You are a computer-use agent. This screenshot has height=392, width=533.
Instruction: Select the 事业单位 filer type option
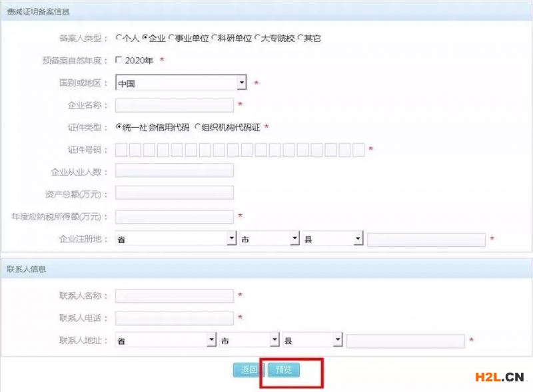172,39
